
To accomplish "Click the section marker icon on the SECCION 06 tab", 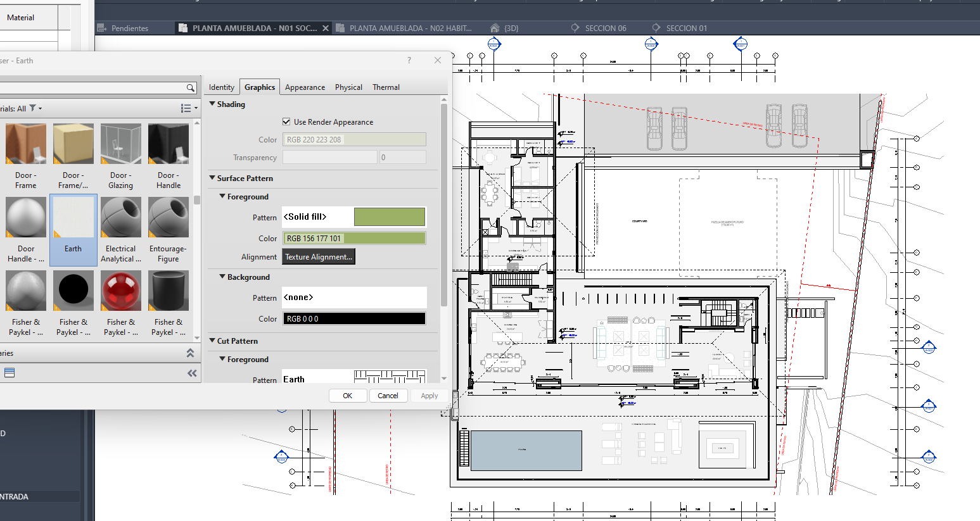I will 575,28.
